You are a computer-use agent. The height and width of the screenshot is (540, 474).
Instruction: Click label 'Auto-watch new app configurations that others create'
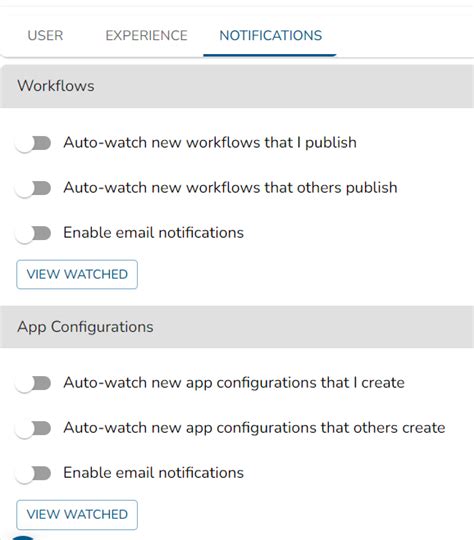(254, 428)
